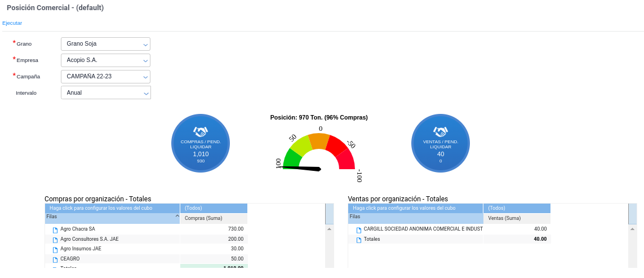Click the cube configuration bar in Ventas table
Image resolution: width=644 pixels, height=278 pixels.
[x=416, y=208]
